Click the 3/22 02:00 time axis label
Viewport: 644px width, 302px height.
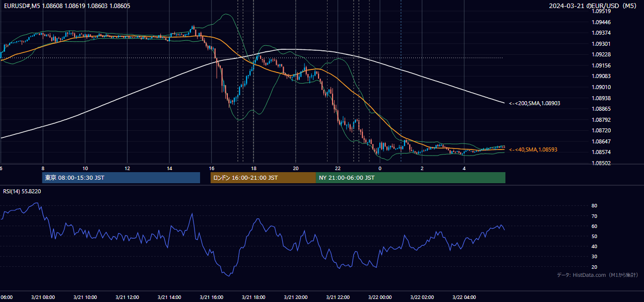pyautogui.click(x=422, y=297)
